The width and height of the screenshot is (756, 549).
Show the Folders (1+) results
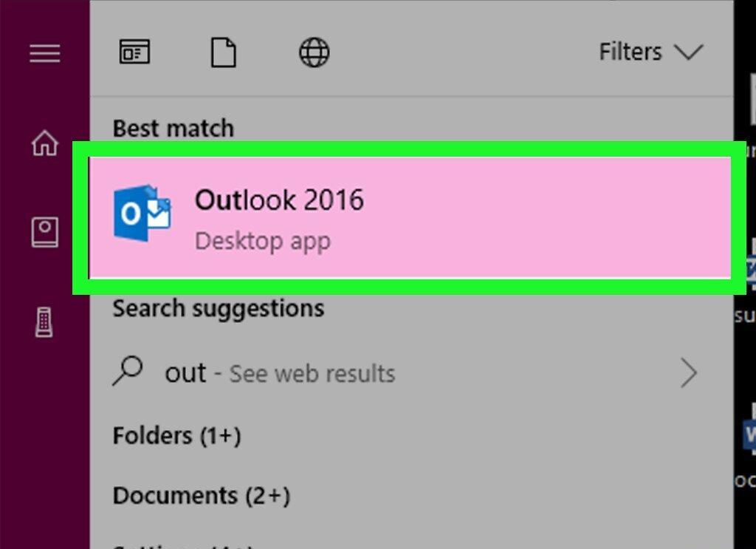coord(176,436)
